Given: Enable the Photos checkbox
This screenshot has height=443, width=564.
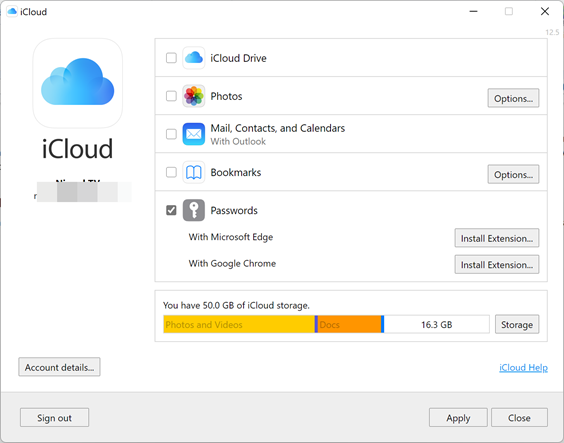Looking at the screenshot, I should pyautogui.click(x=171, y=96).
